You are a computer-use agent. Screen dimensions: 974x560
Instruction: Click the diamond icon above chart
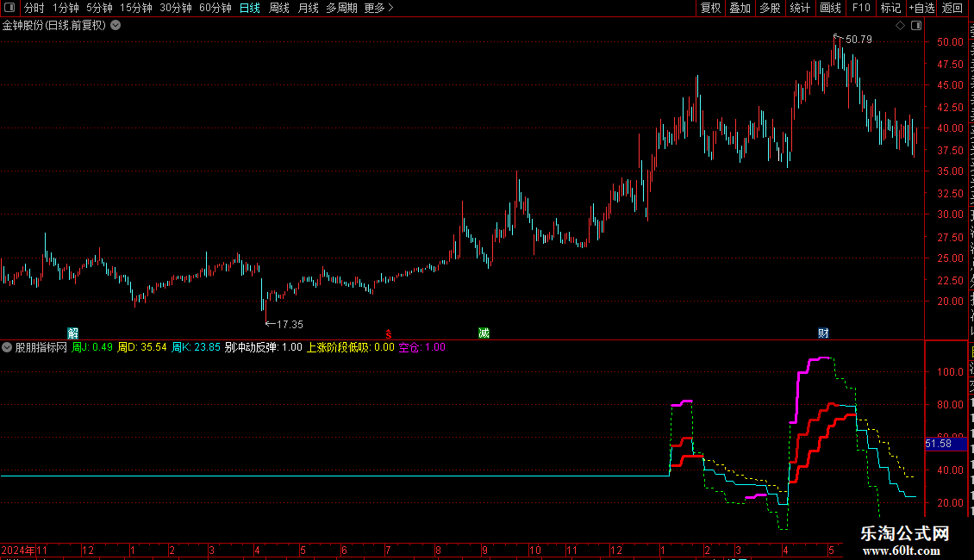pyautogui.click(x=900, y=26)
